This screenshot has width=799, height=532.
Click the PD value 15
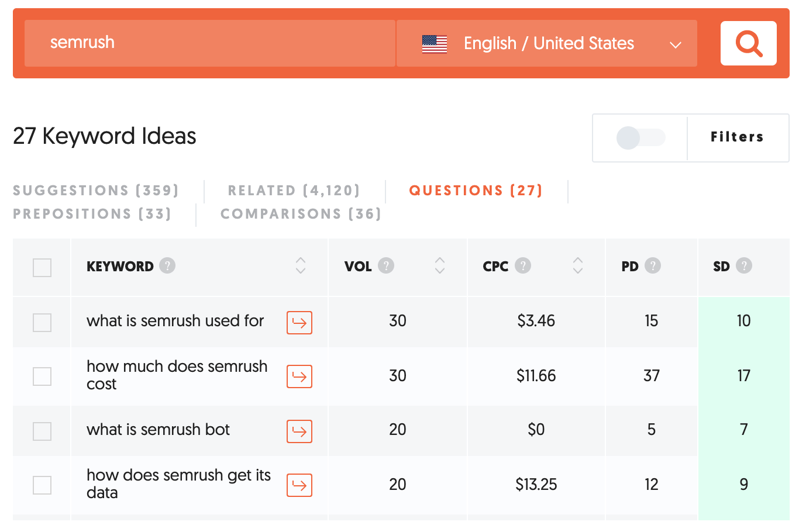coord(652,321)
